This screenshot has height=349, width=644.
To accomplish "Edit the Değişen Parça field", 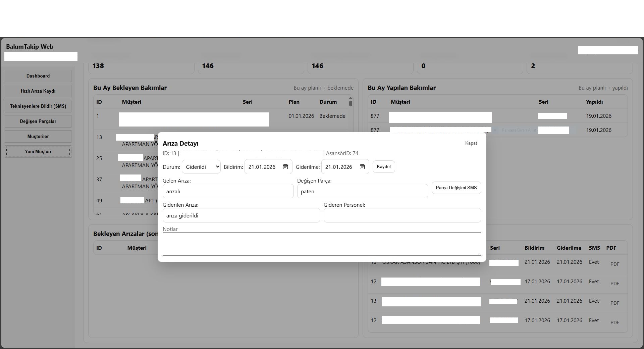I will pos(362,192).
